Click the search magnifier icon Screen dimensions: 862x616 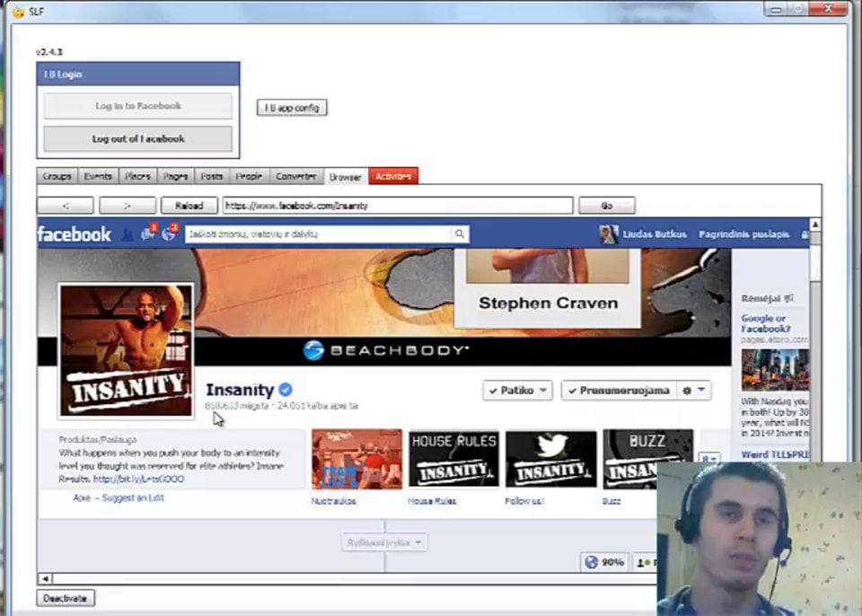[460, 234]
